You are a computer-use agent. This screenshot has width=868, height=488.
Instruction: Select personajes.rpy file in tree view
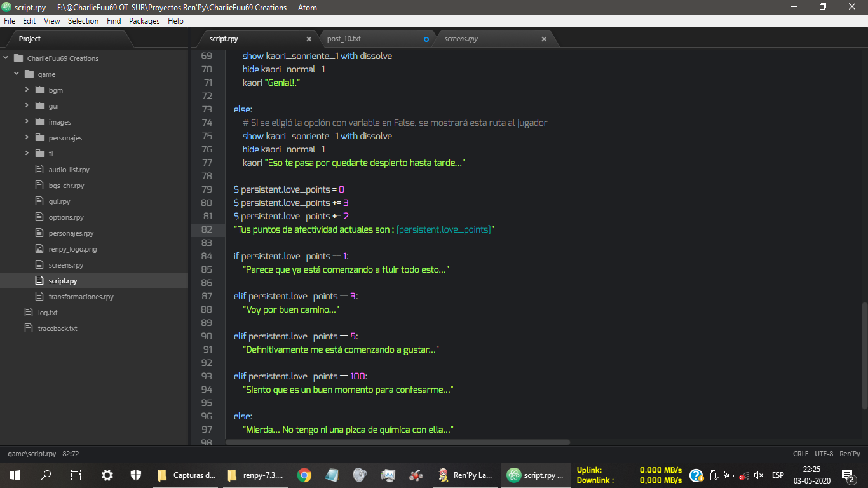click(71, 233)
